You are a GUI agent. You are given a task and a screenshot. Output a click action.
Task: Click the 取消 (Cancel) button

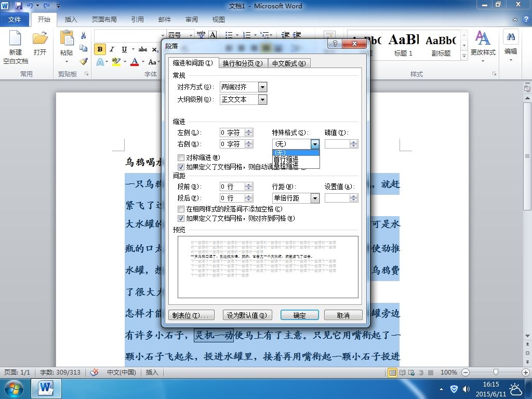pyautogui.click(x=343, y=315)
